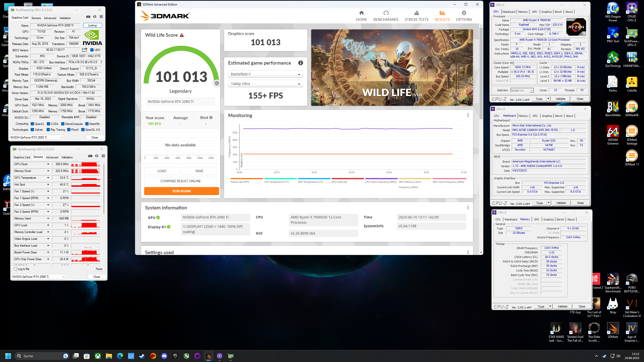
Task: Expand the Hot Spot sensor dropdown
Action: (x=48, y=185)
